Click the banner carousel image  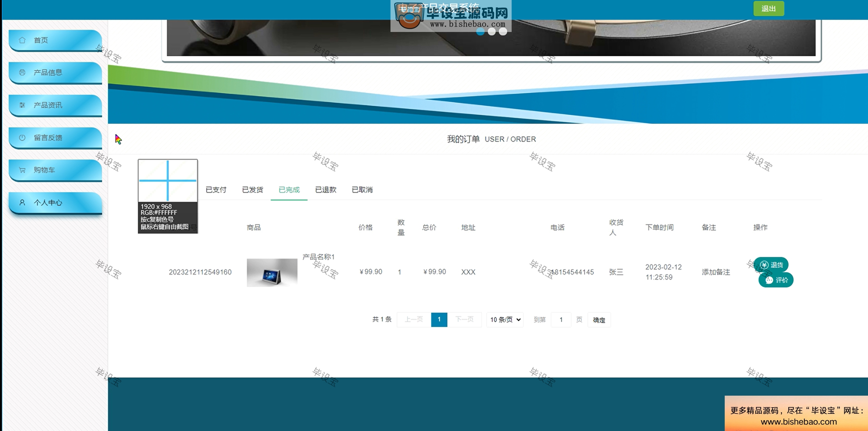point(491,38)
